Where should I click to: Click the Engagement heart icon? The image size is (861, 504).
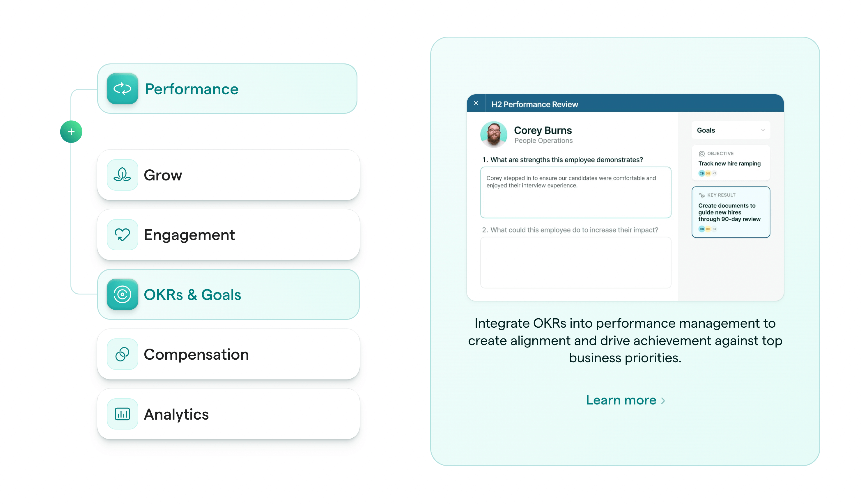[x=122, y=235]
